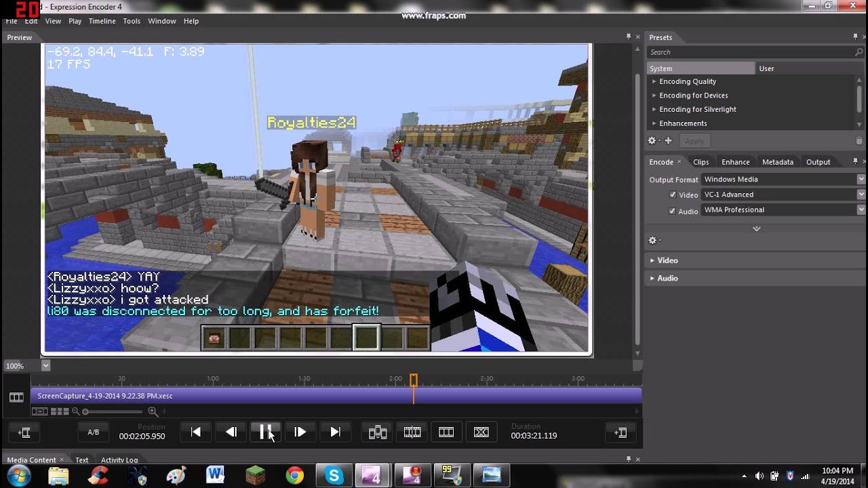Click the filmstrip icon left of the crossed-out one
Viewport: 868px width, 488px height.
click(446, 432)
